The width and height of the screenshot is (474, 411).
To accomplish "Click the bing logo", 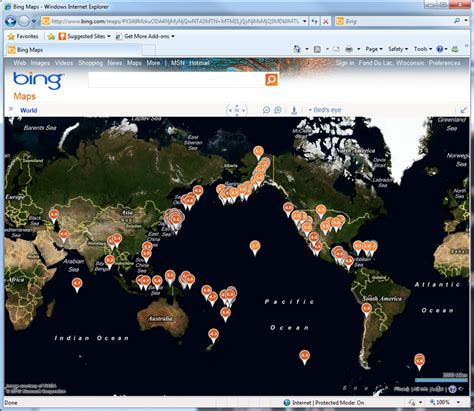I will [38, 80].
